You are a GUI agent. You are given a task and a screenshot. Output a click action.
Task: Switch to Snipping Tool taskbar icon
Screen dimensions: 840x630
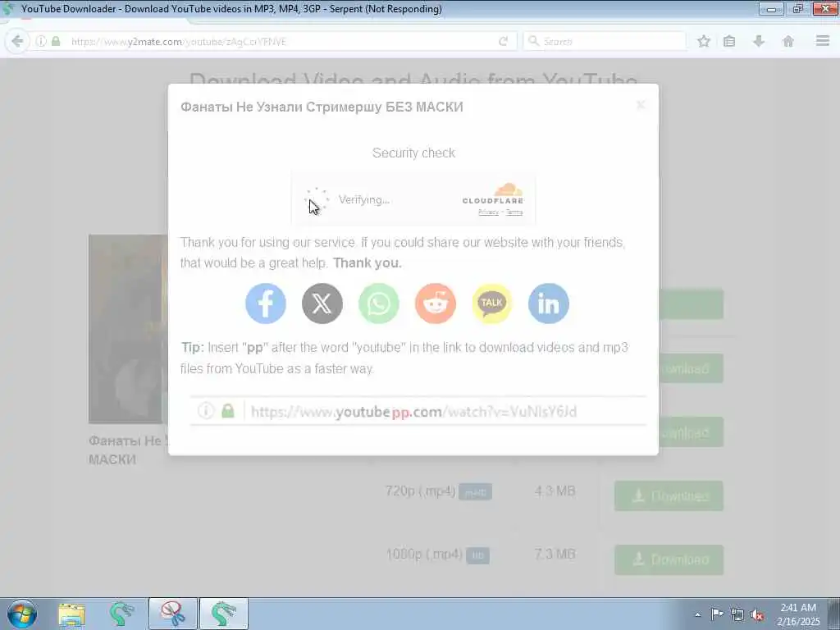point(172,614)
